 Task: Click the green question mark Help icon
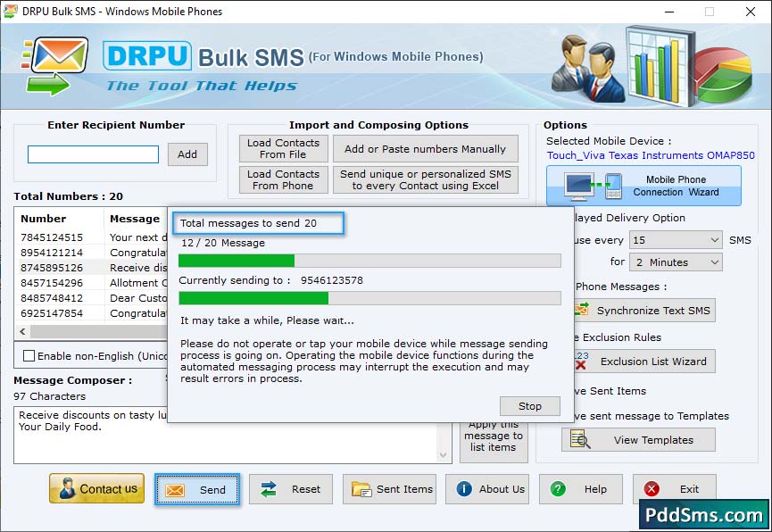[558, 489]
